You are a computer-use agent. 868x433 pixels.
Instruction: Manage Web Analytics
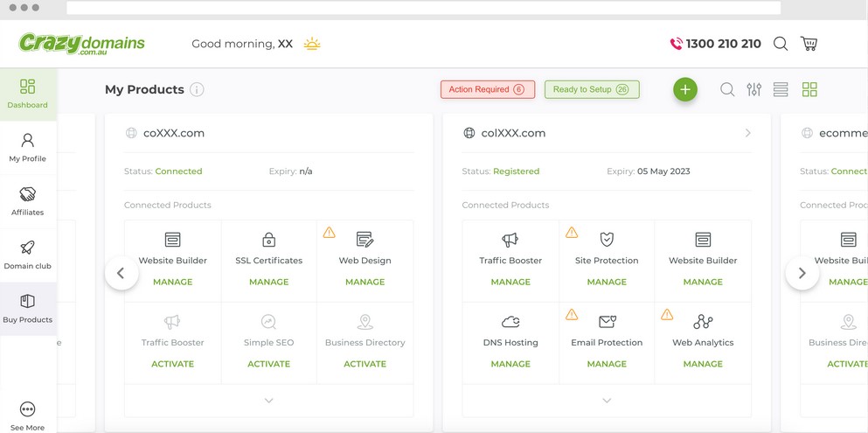(x=703, y=364)
